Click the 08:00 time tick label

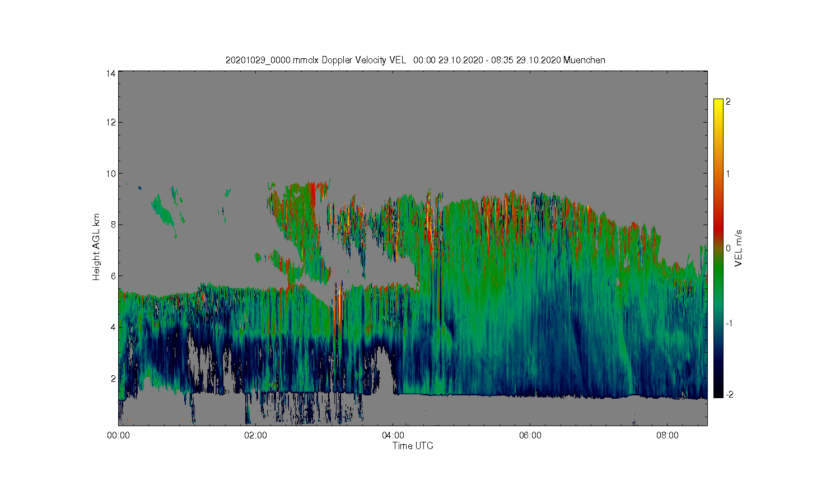coord(668,435)
